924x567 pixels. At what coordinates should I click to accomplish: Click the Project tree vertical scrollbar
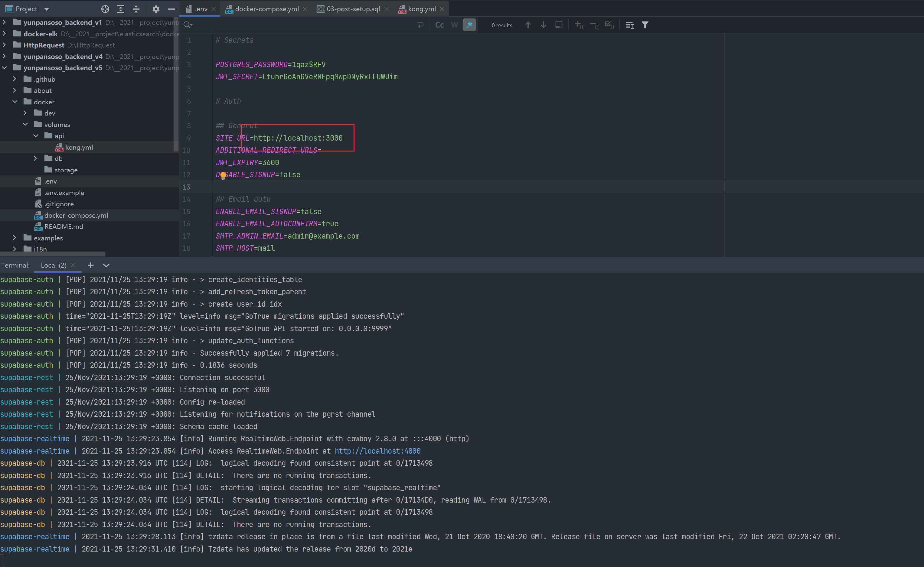(x=176, y=84)
